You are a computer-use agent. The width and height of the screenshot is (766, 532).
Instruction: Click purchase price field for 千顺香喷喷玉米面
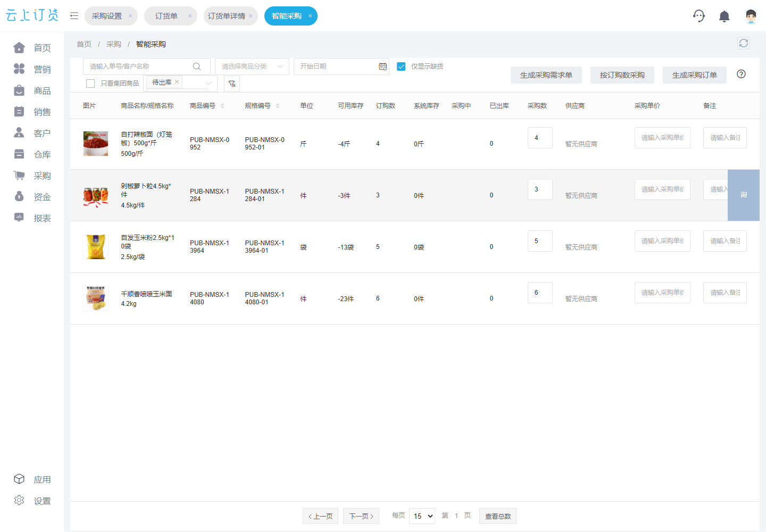662,293
